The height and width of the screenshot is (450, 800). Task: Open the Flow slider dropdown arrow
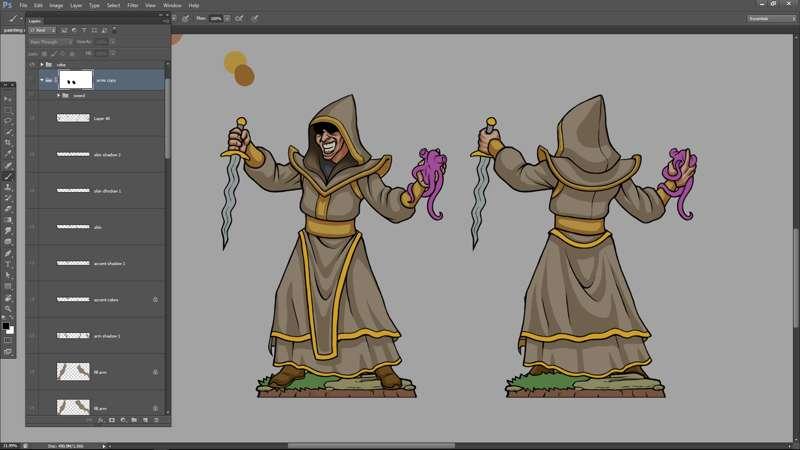[x=227, y=18]
